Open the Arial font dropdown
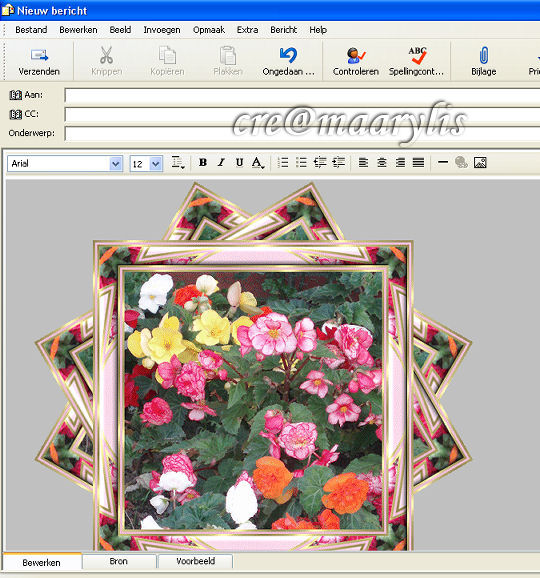 [116, 163]
